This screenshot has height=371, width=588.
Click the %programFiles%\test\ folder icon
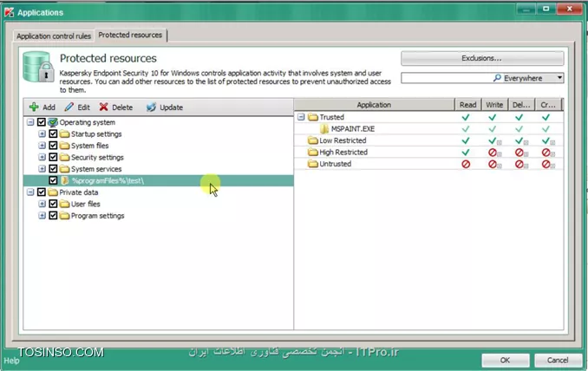tap(65, 180)
